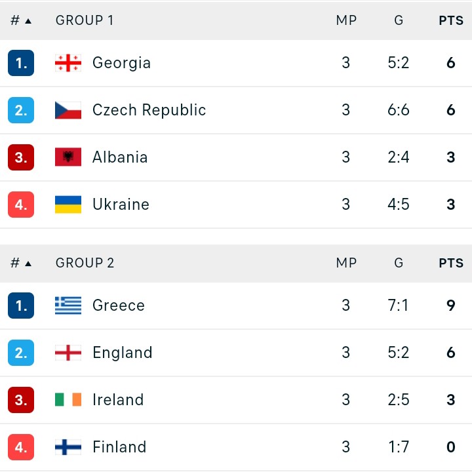Screen dimensions: 472x476
Task: Click England's light blue rank 2 badge
Action: [x=21, y=353]
